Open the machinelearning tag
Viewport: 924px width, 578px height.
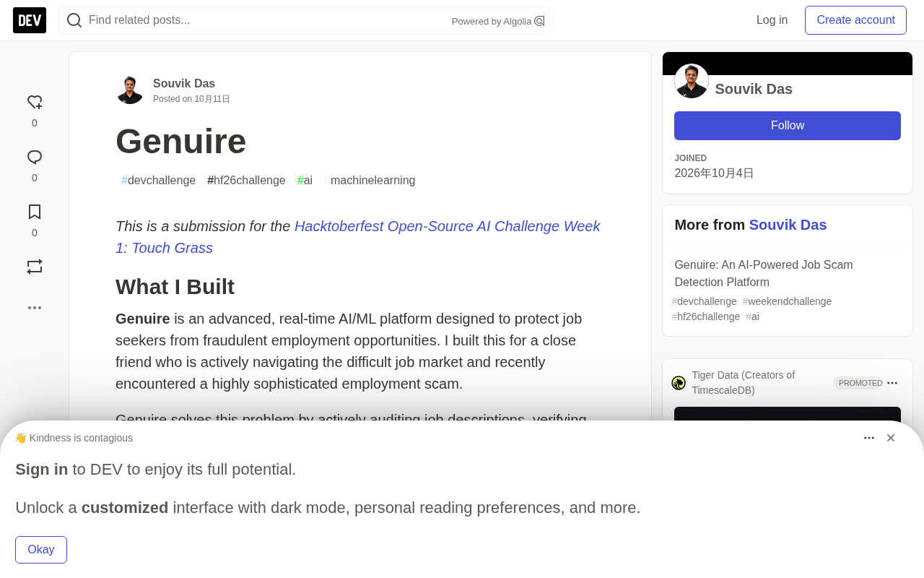[370, 181]
